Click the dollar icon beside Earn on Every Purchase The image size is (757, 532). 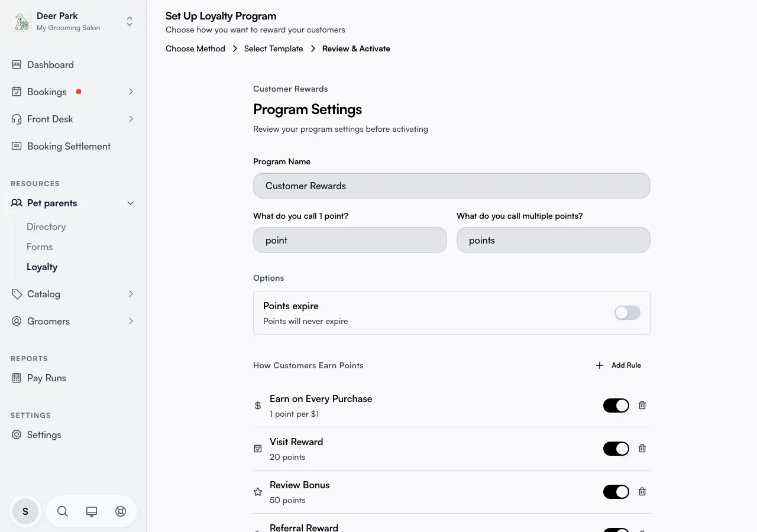click(258, 406)
